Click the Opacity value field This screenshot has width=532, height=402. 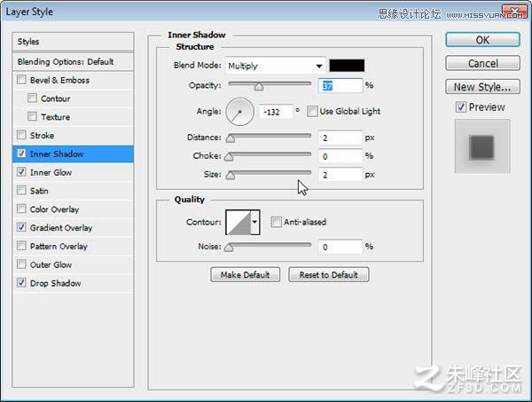(340, 85)
